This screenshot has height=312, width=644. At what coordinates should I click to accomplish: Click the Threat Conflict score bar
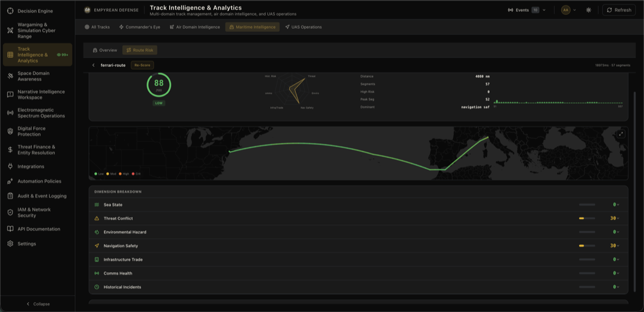pyautogui.click(x=587, y=218)
